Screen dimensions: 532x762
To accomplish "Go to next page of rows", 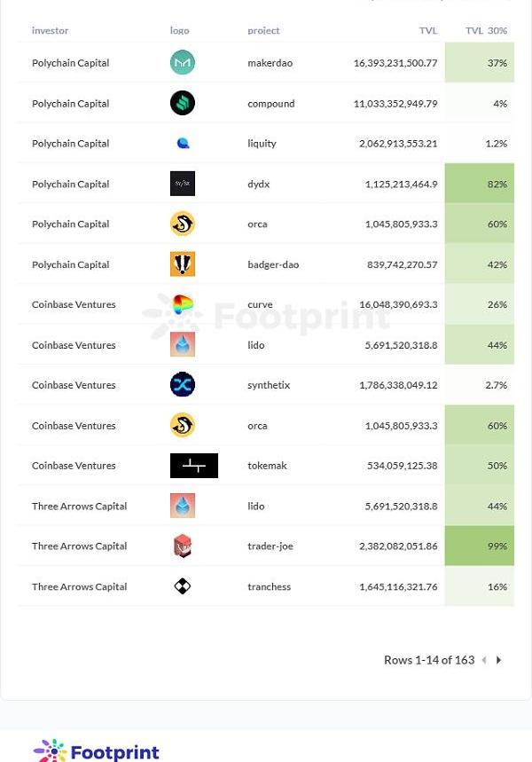I will tap(499, 660).
